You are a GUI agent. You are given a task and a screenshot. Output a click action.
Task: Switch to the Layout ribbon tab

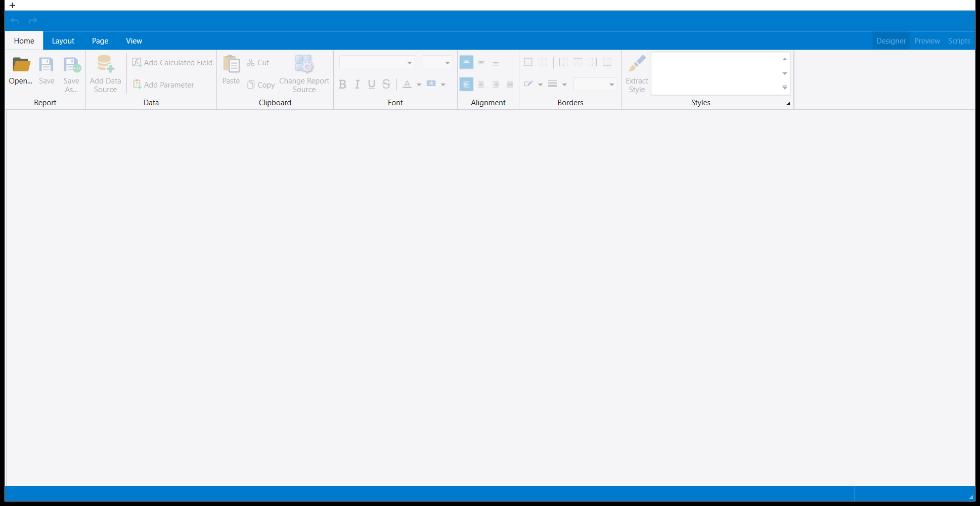point(63,41)
